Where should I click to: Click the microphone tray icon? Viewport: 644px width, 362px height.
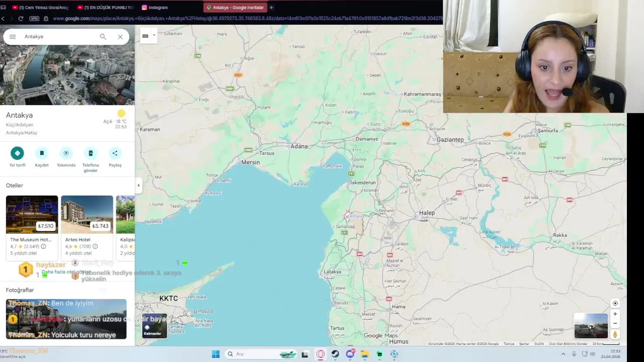574,354
